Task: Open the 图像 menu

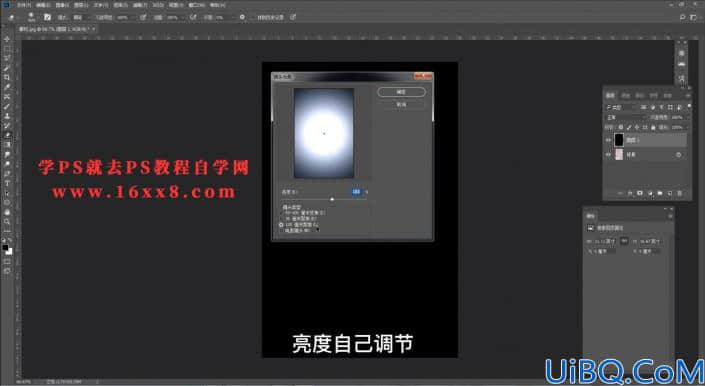Action: pyautogui.click(x=62, y=5)
